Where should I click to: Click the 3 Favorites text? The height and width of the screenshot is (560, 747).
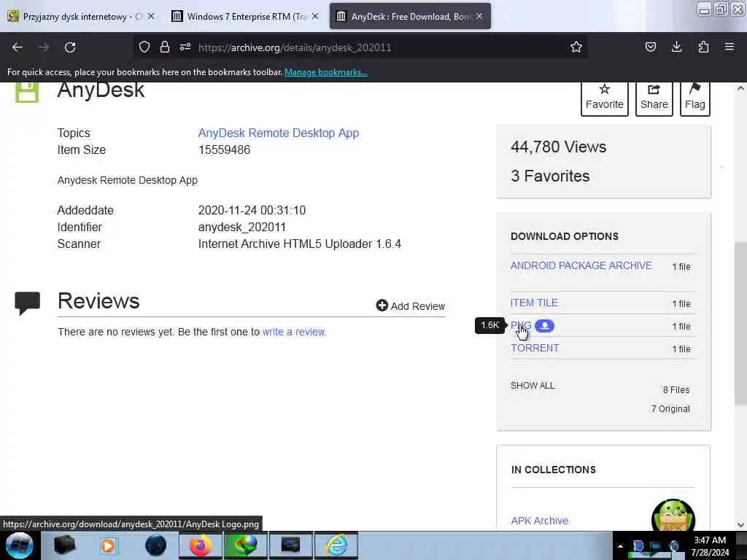point(550,176)
